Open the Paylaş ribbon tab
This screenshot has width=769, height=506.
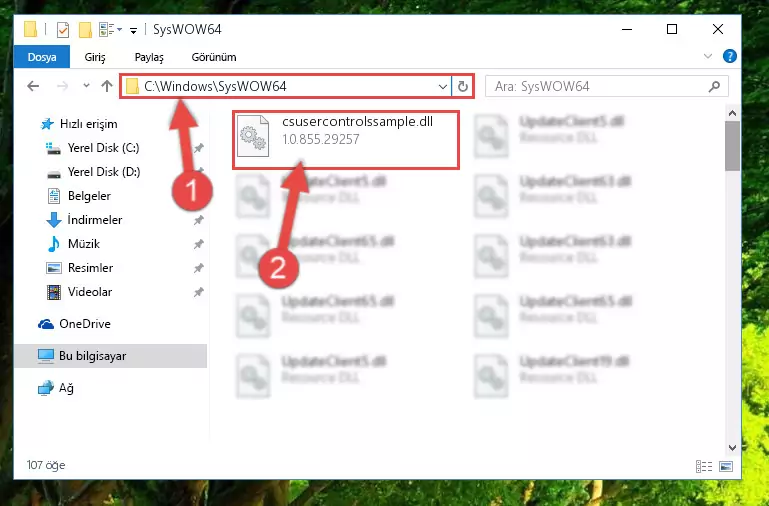[149, 57]
